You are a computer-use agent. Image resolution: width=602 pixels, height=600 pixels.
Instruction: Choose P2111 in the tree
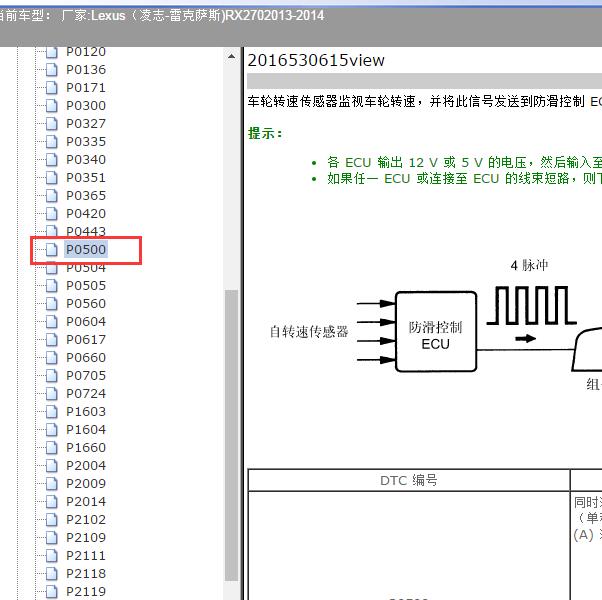point(86,555)
